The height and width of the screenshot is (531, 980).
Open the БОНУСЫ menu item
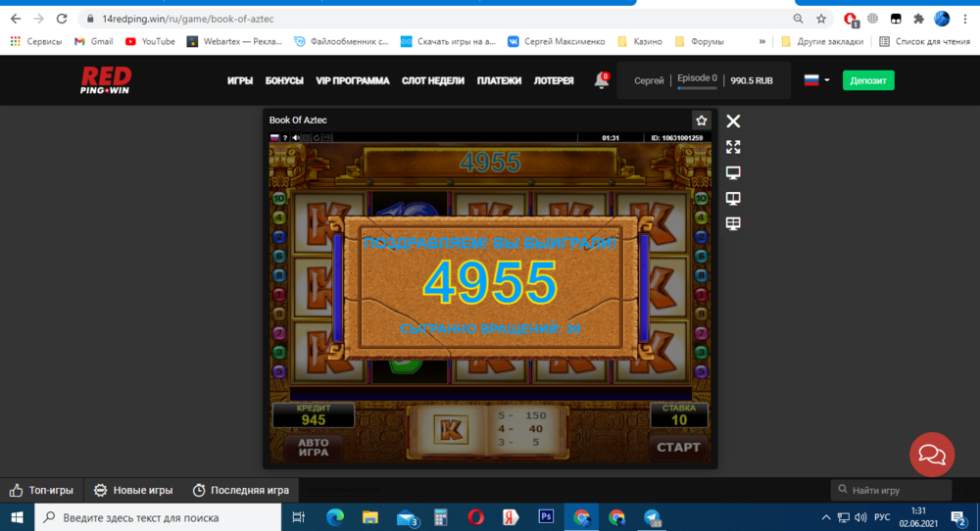[284, 80]
